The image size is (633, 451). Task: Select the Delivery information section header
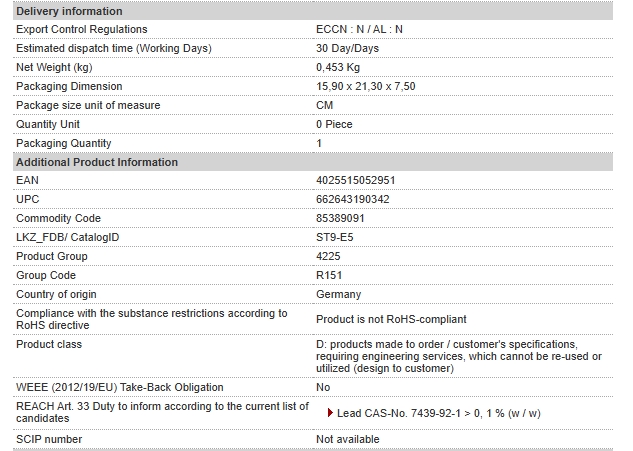tap(313, 11)
